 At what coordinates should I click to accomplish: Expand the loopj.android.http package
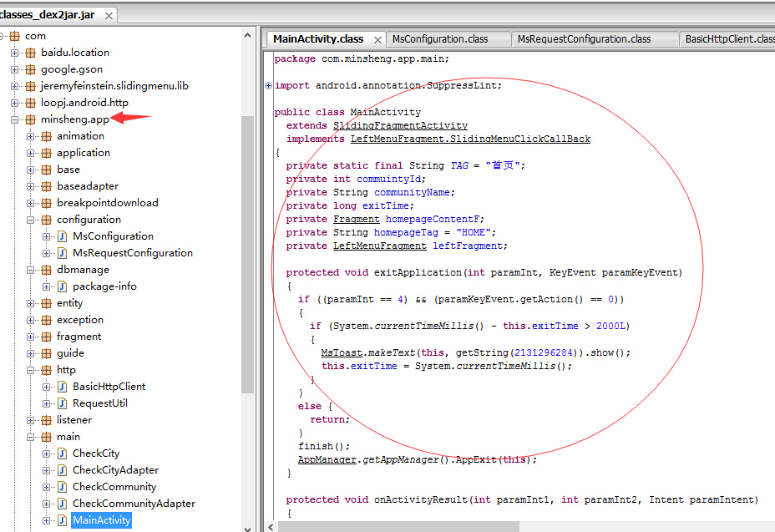pyautogui.click(x=14, y=104)
